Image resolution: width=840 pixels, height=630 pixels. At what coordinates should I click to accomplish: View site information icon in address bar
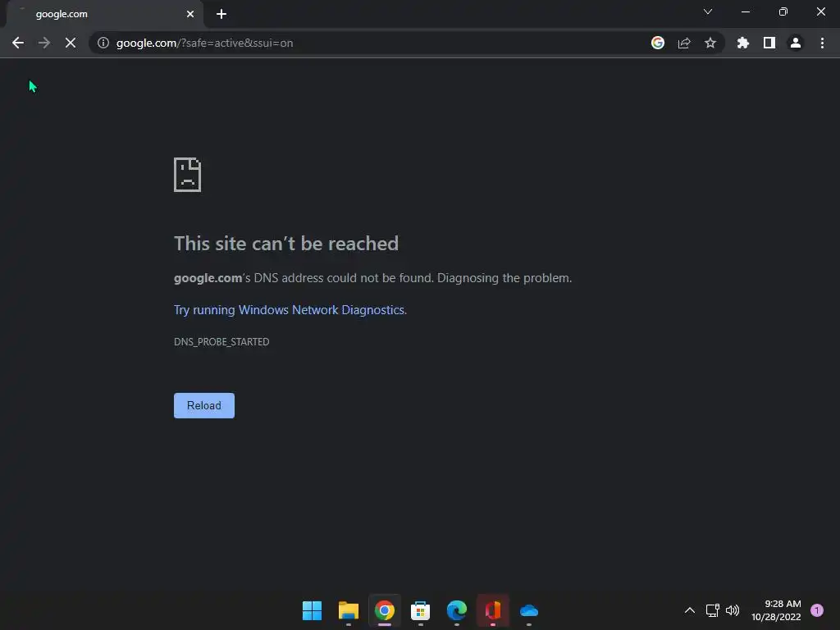[x=103, y=43]
